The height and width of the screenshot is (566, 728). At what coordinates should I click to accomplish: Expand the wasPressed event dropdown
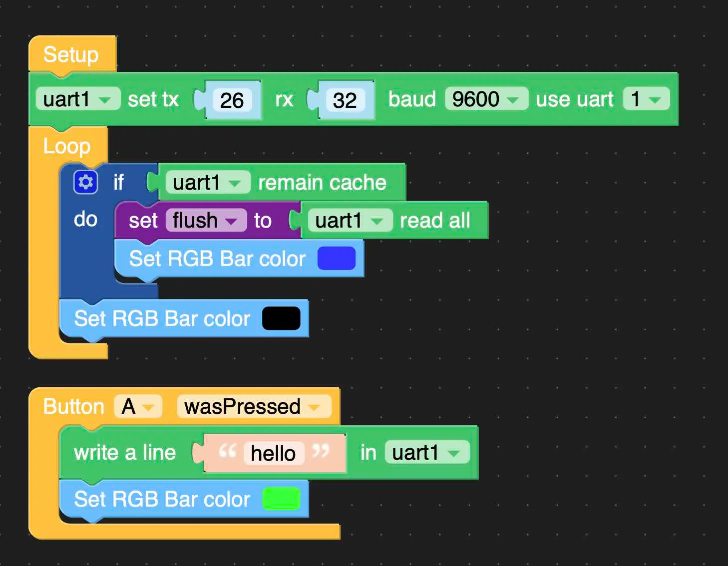254,407
